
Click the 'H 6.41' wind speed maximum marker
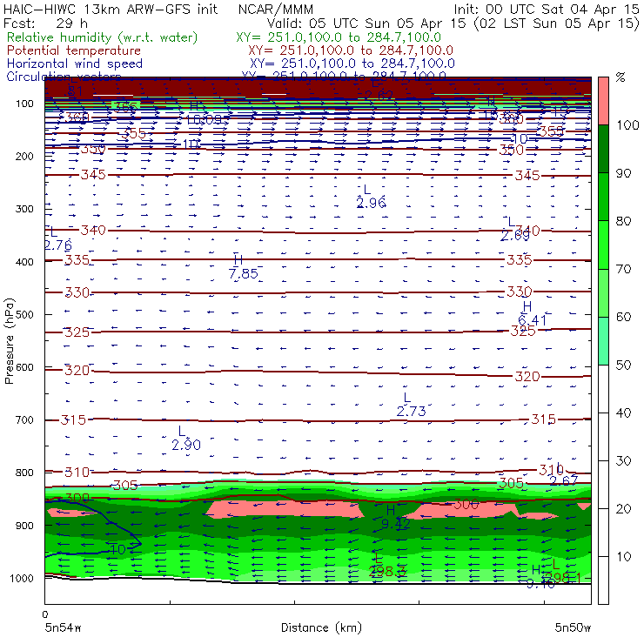(532, 313)
